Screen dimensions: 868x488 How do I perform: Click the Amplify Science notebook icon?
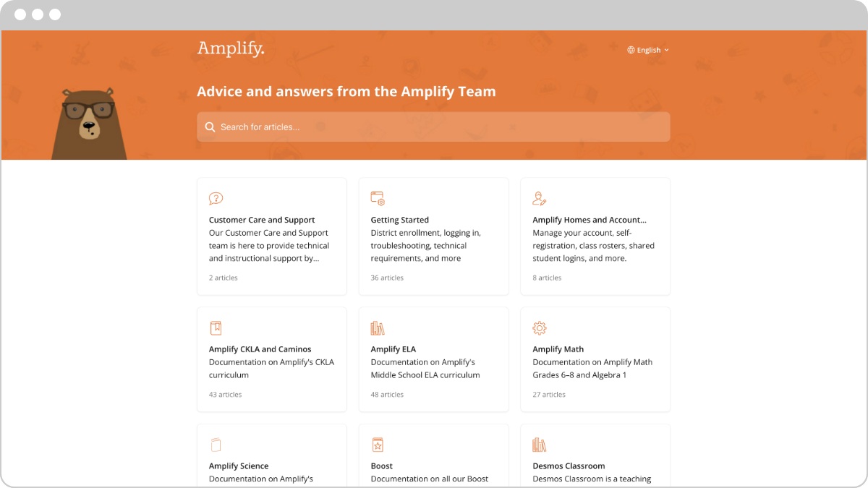[216, 444]
